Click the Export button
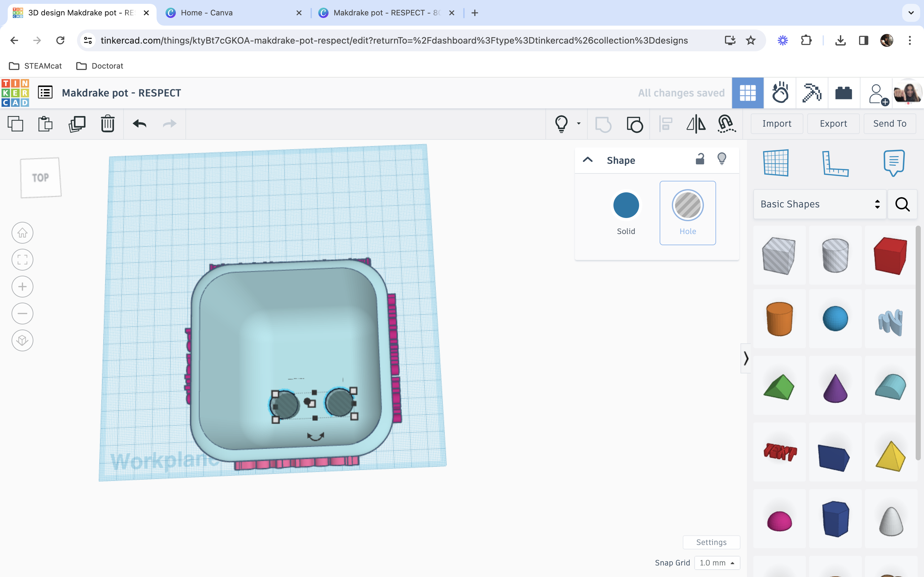Screen dimensions: 924x577 click(x=833, y=123)
